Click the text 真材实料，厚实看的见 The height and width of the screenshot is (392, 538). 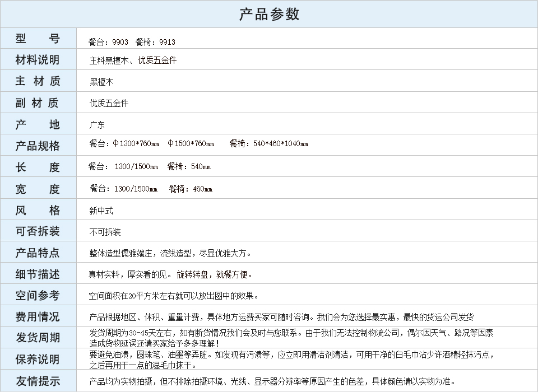click(128, 274)
